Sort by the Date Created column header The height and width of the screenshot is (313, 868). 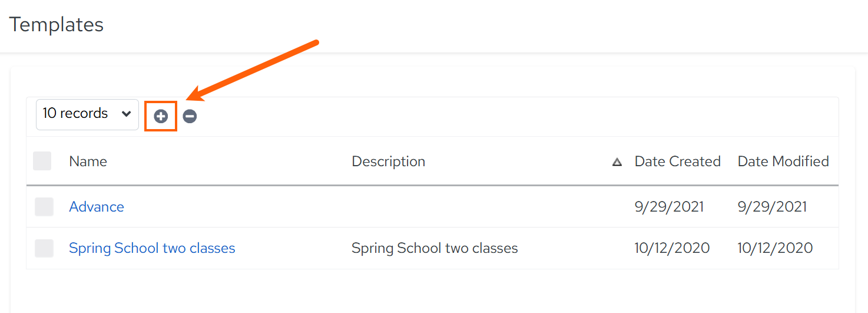click(x=677, y=162)
